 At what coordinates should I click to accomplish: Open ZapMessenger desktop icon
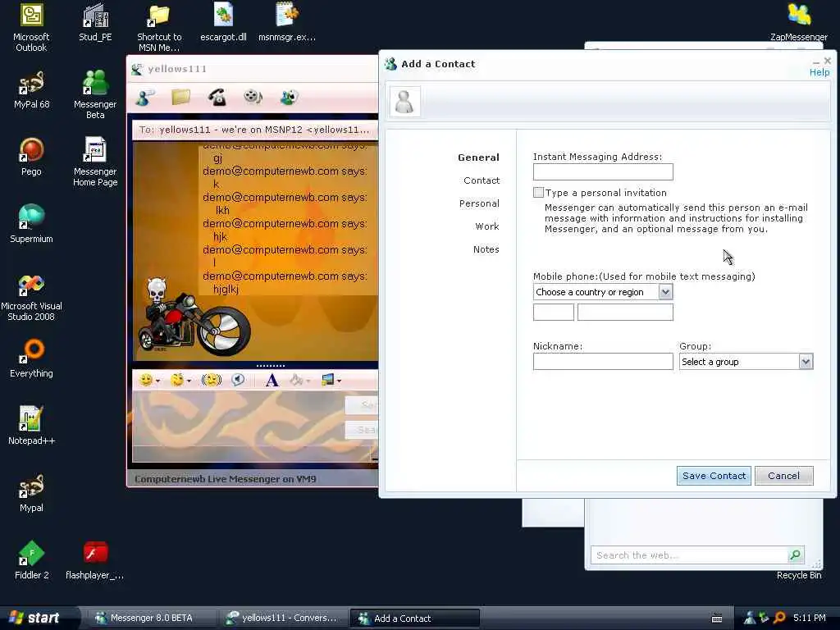799,22
